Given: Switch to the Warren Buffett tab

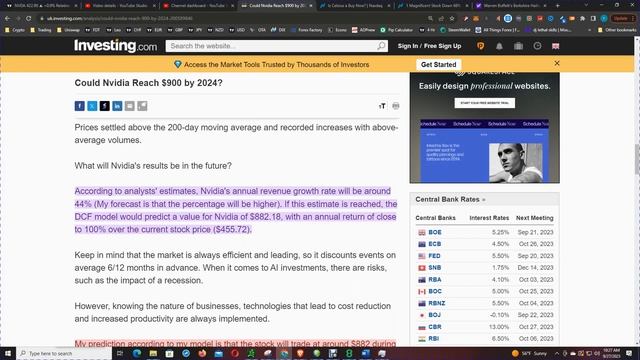Looking at the screenshot, I should (510, 6).
